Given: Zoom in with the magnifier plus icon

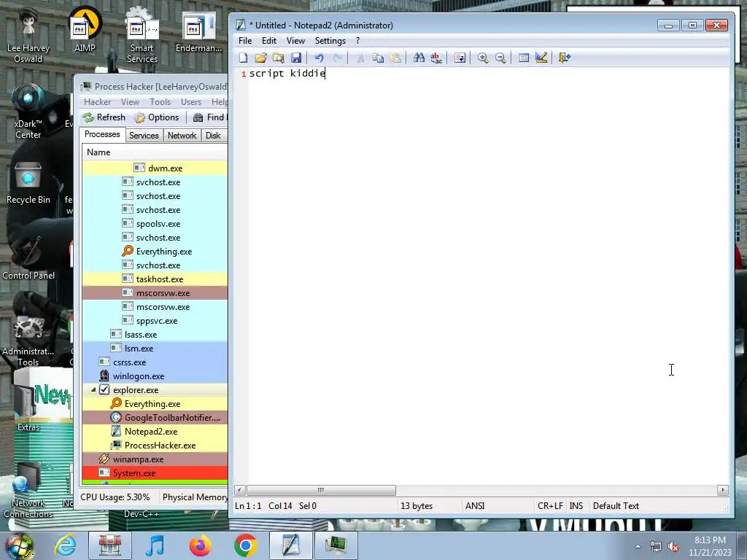Looking at the screenshot, I should (x=483, y=58).
